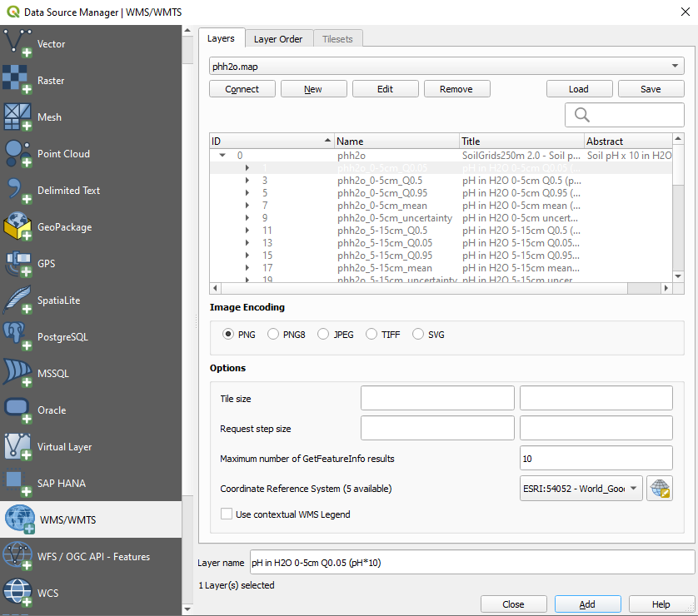698x616 pixels.
Task: Switch to the Layer Order tab
Action: 277,38
